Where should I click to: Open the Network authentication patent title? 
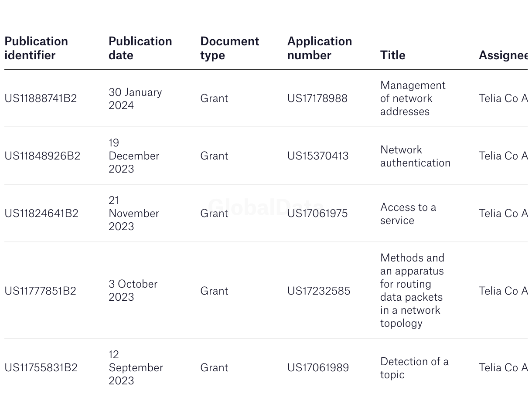click(x=415, y=156)
